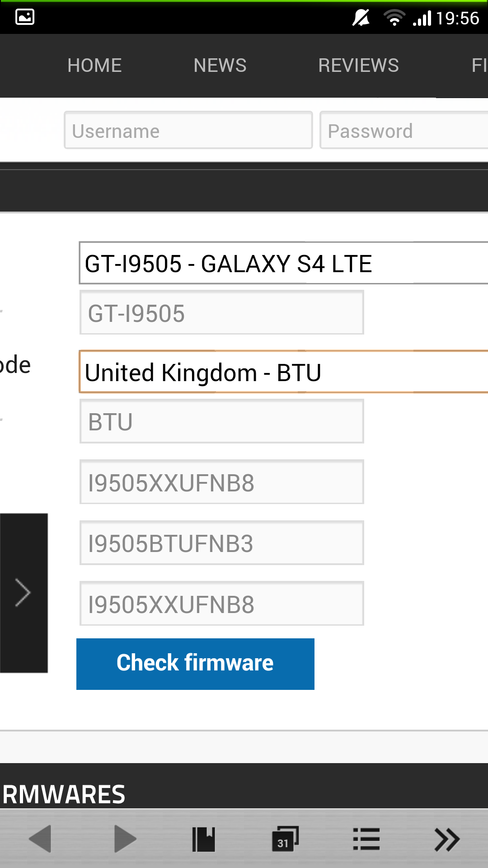This screenshot has height=868, width=488.
Task: Click the Check firmware button
Action: (195, 664)
